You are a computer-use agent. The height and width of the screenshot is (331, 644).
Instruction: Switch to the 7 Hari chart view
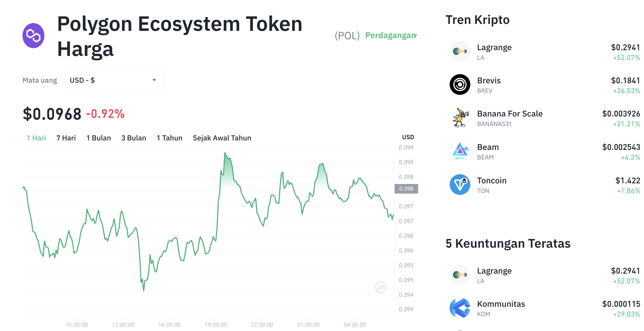66,138
